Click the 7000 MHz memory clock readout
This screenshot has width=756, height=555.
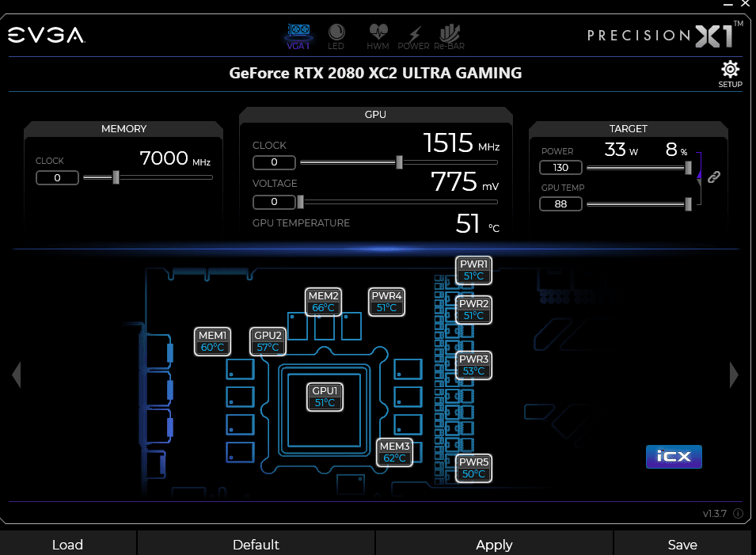pyautogui.click(x=175, y=158)
